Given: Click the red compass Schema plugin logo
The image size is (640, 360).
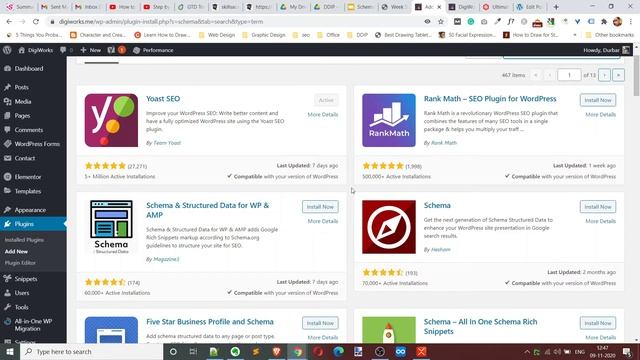Looking at the screenshot, I should coord(389,227).
